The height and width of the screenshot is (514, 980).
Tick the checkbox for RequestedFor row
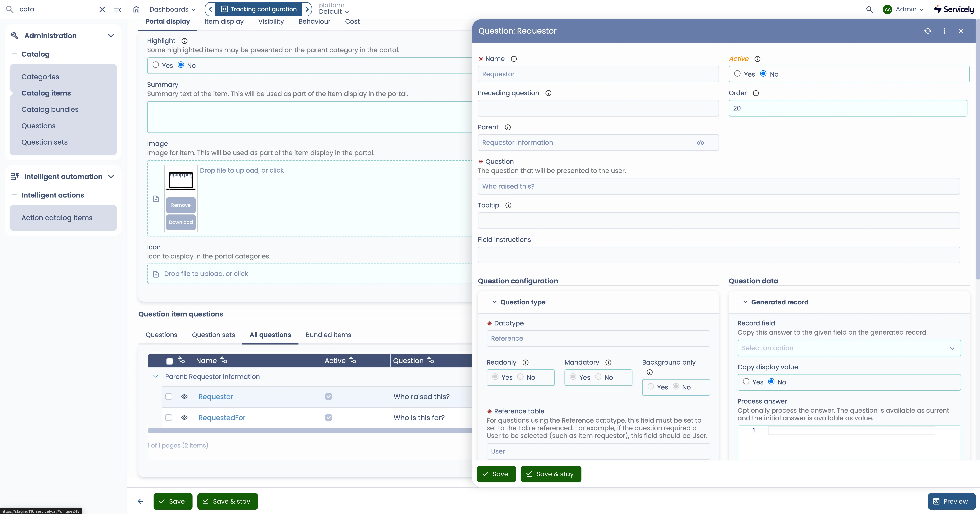pos(169,417)
